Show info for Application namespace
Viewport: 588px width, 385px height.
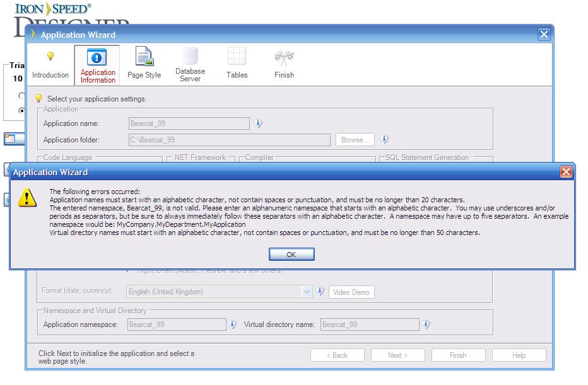pyautogui.click(x=233, y=325)
